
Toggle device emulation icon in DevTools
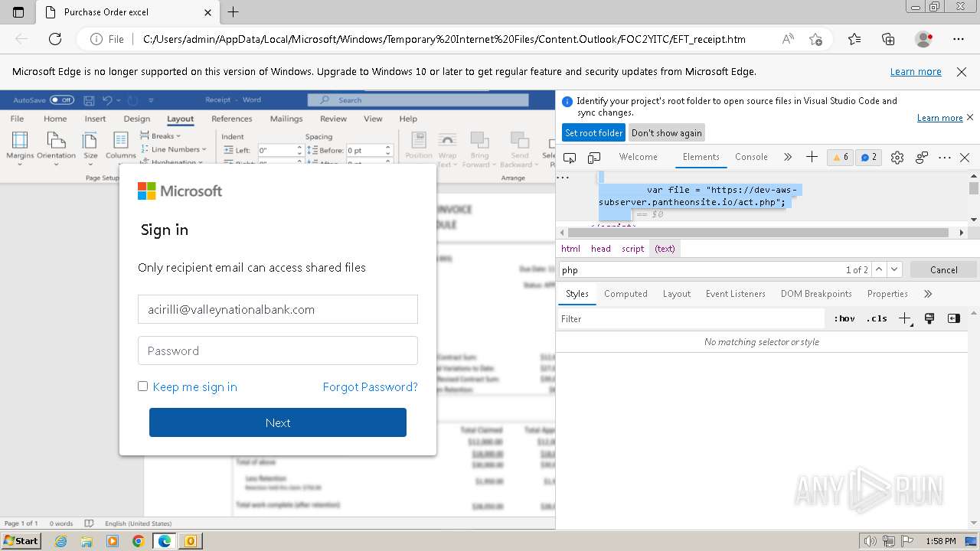(x=594, y=157)
